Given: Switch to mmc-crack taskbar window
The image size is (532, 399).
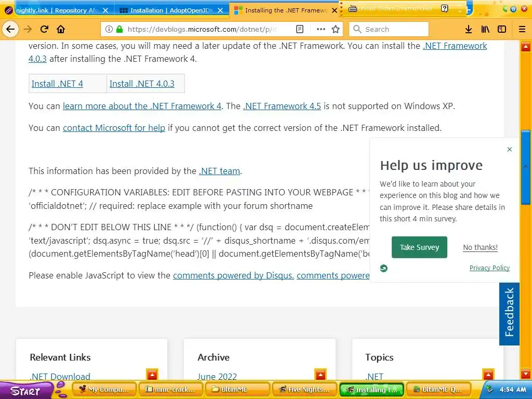Looking at the screenshot, I should click(170, 389).
